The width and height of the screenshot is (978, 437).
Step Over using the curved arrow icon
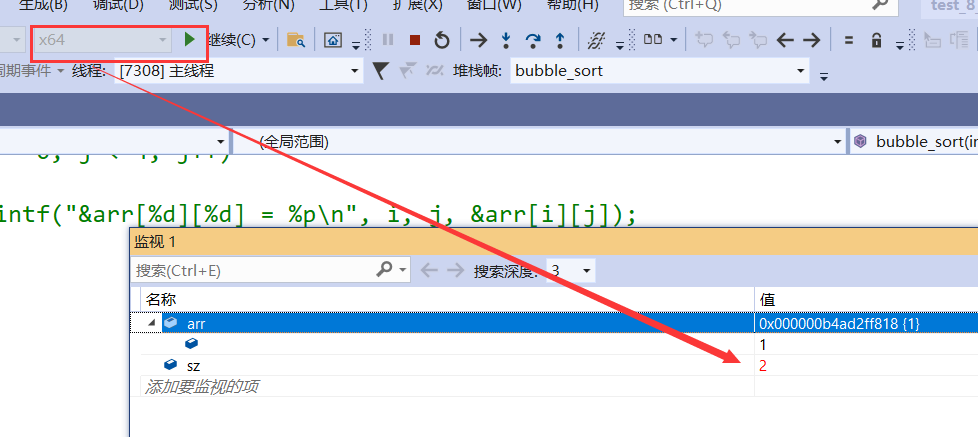point(533,41)
